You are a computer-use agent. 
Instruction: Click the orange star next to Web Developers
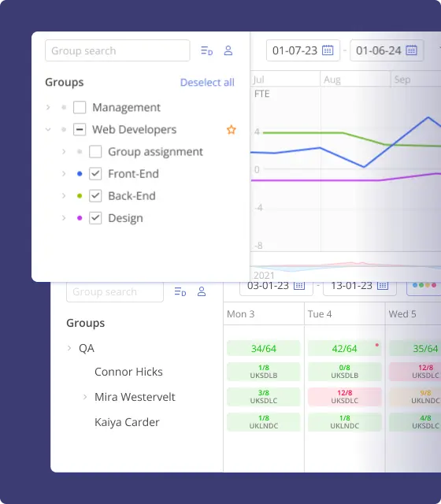click(x=231, y=129)
